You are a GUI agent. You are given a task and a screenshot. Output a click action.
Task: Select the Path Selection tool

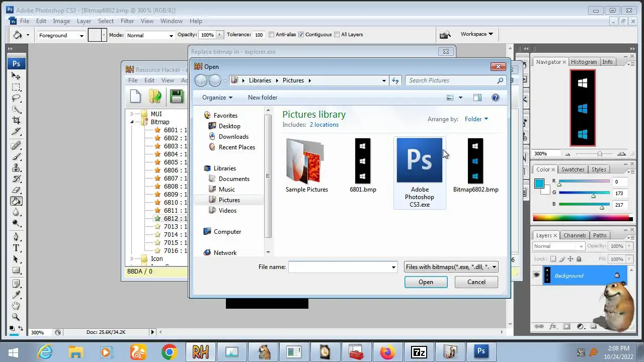[x=16, y=259]
